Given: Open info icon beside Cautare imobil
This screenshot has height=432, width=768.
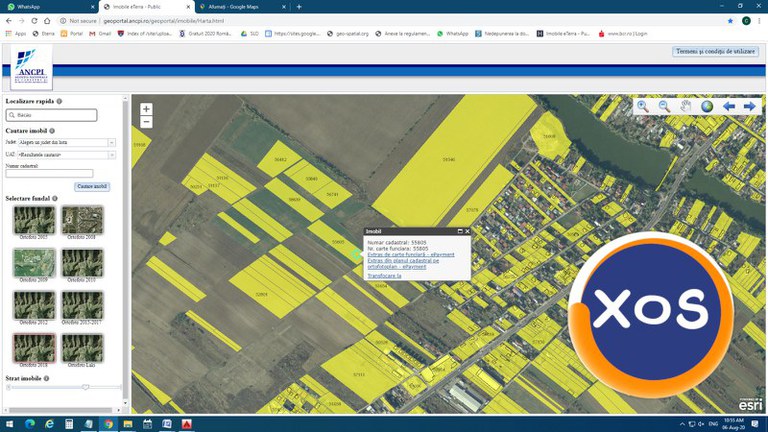Looking at the screenshot, I should pos(52,131).
